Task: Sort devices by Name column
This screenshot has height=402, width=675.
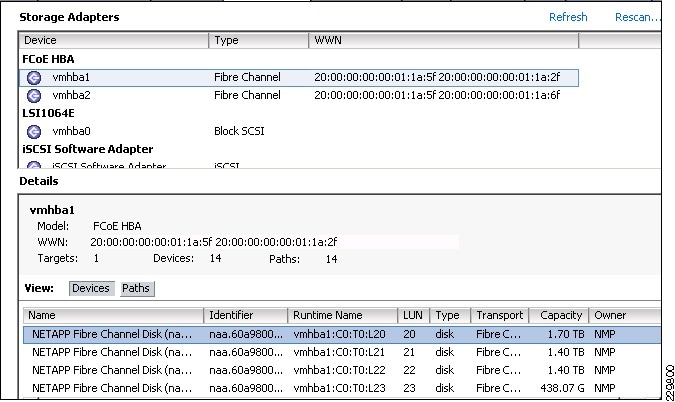Action: [x=114, y=315]
